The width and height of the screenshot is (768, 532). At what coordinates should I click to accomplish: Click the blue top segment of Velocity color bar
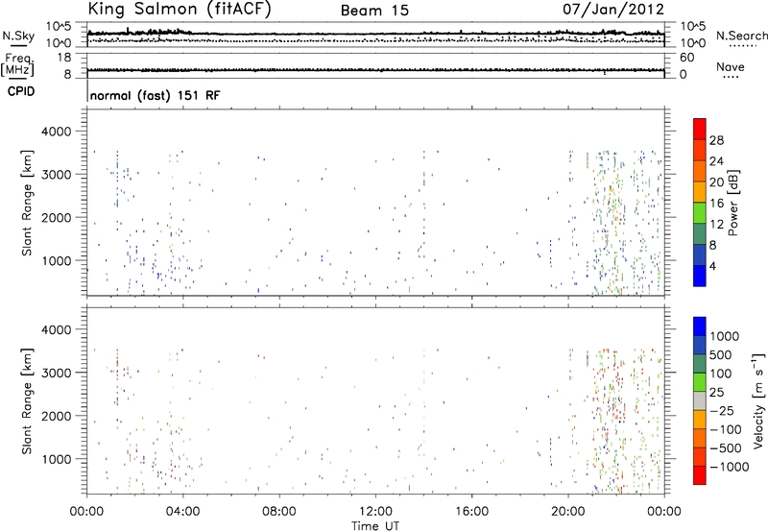[x=700, y=326]
